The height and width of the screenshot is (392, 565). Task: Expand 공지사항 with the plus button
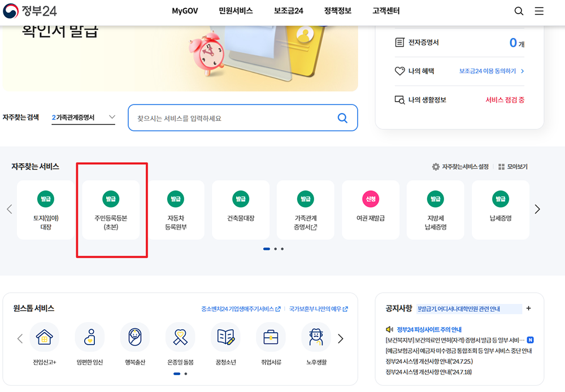click(x=528, y=308)
